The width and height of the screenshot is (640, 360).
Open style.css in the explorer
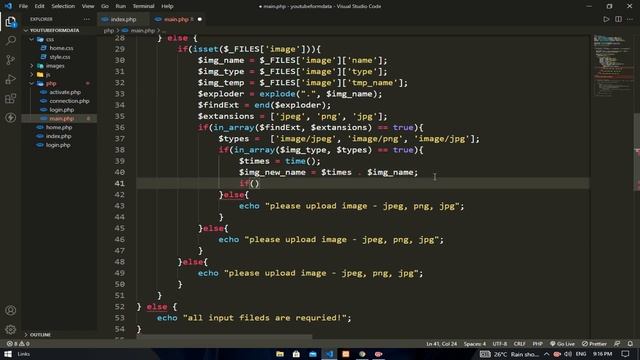[x=60, y=57]
